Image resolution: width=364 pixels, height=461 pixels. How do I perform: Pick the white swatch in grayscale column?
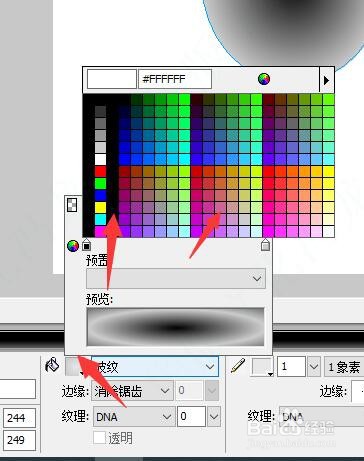pos(100,159)
